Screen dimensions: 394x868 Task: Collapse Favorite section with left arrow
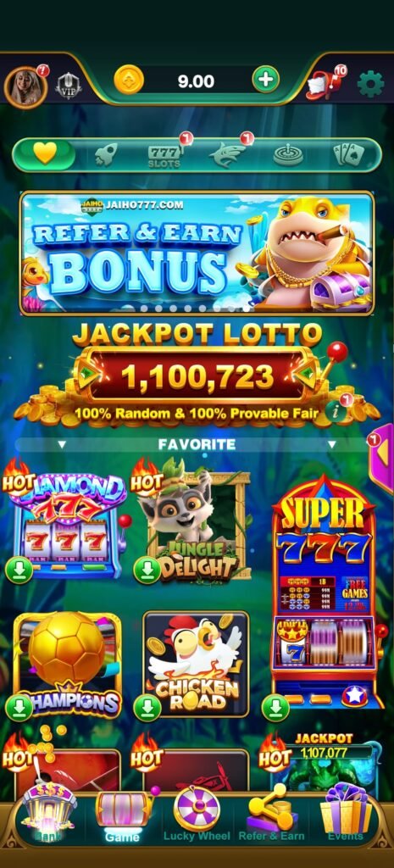click(x=61, y=444)
